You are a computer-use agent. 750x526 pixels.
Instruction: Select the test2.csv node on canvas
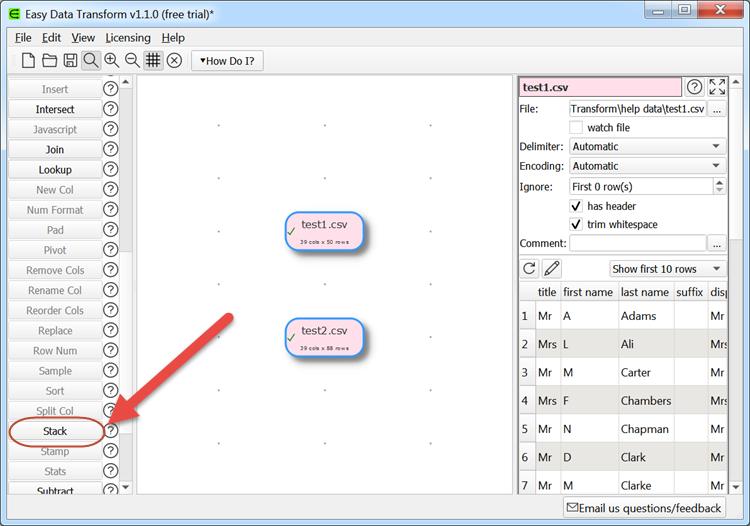point(324,337)
